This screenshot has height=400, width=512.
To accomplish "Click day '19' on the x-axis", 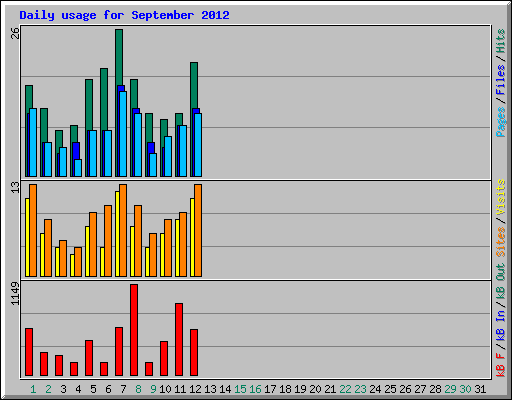I will pos(300,389).
